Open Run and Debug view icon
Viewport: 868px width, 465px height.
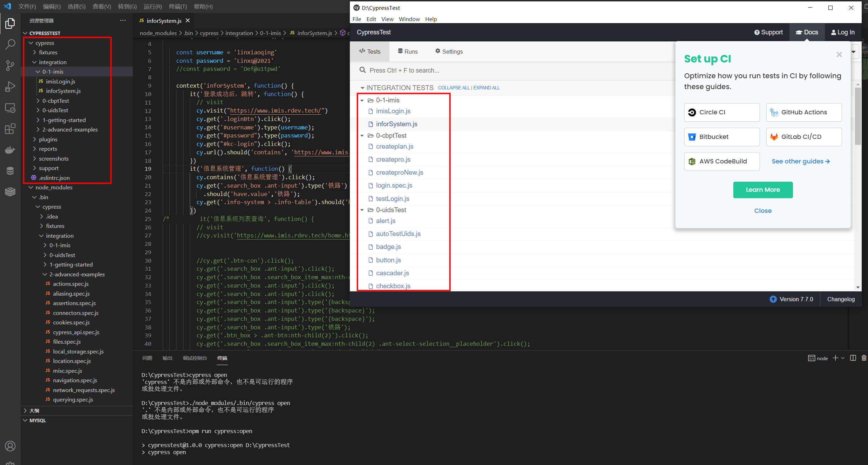pyautogui.click(x=10, y=86)
